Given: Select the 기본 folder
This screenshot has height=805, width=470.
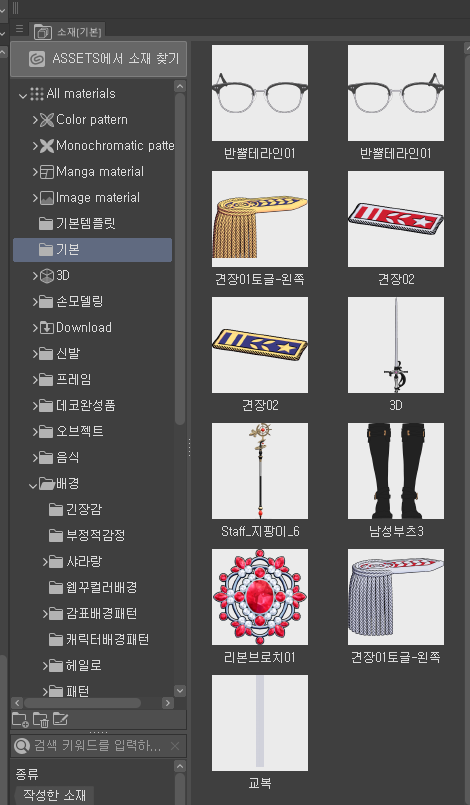Looking at the screenshot, I should click(x=92, y=250).
